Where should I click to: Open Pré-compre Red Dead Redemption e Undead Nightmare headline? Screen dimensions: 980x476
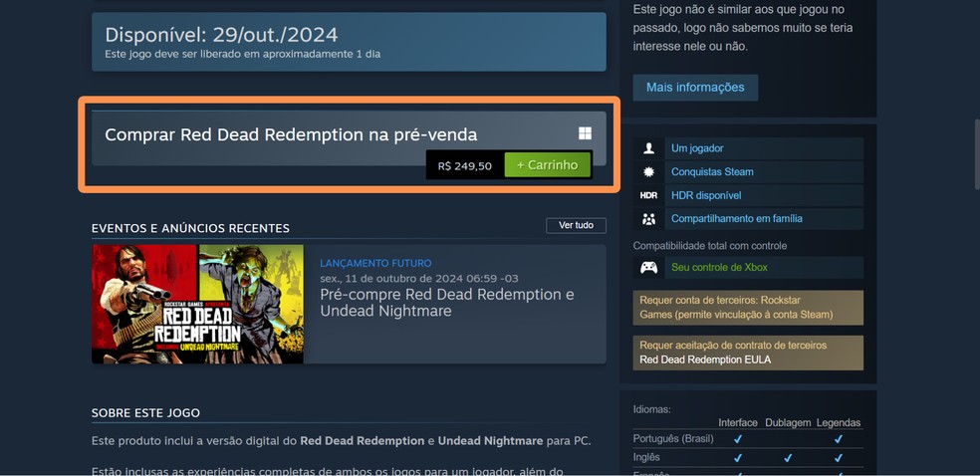[447, 303]
